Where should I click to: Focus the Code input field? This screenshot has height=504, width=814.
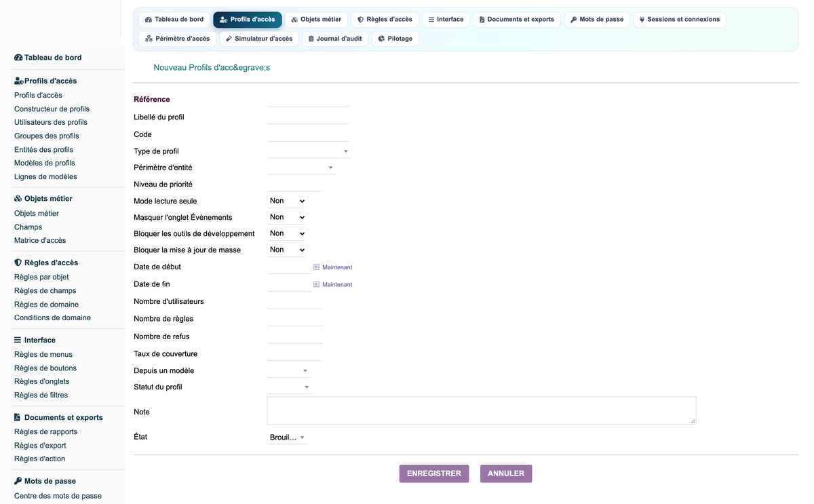(x=308, y=134)
